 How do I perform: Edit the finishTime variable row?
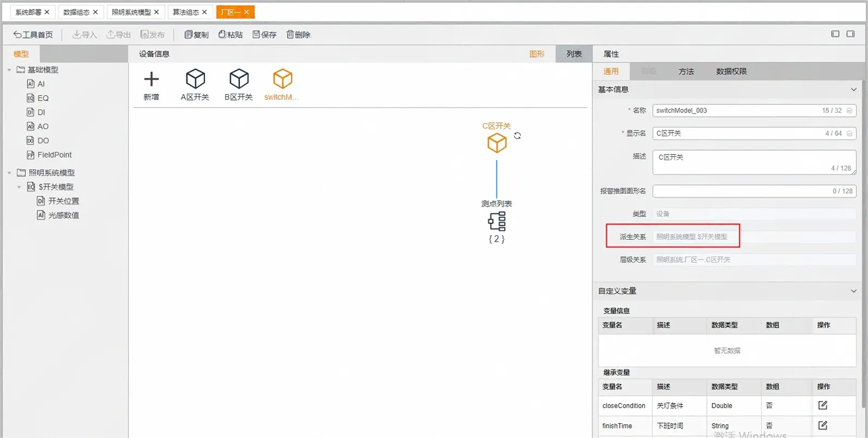pyautogui.click(x=823, y=425)
